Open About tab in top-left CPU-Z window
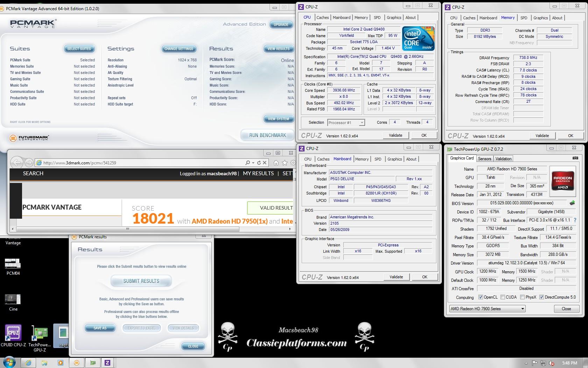 pyautogui.click(x=411, y=18)
